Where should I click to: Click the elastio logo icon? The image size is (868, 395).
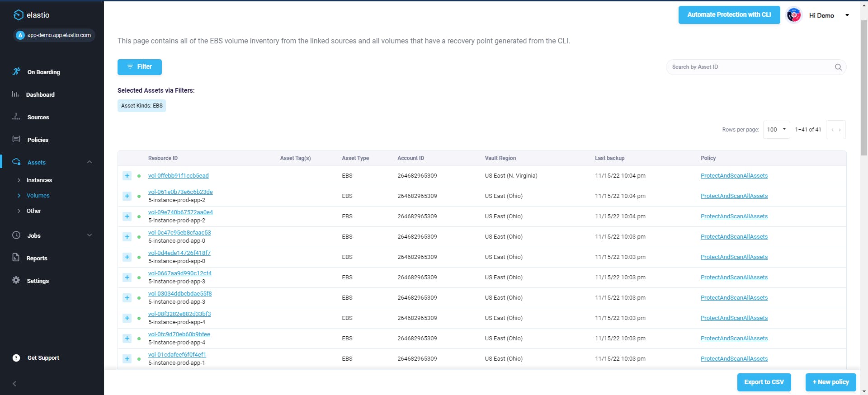pyautogui.click(x=18, y=15)
